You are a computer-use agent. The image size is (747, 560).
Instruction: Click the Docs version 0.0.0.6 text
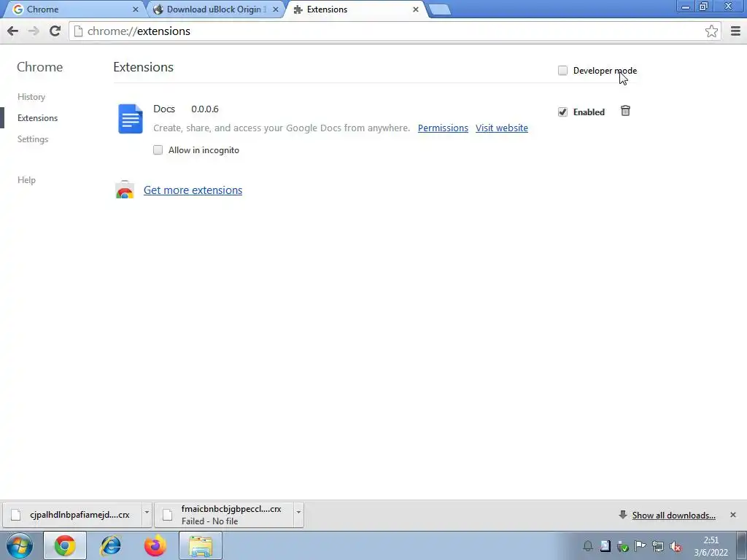coord(205,109)
